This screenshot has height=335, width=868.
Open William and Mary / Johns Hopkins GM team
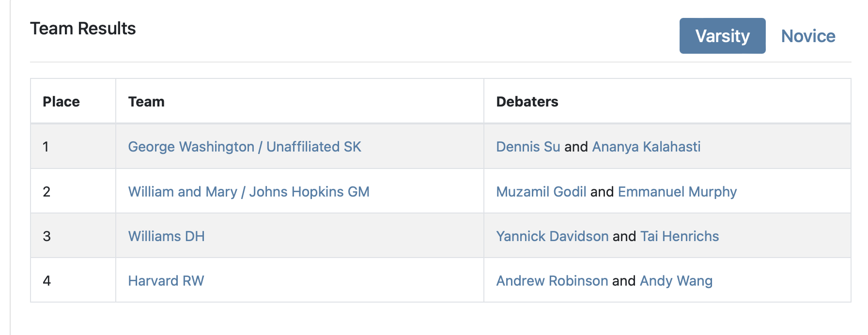pos(248,192)
